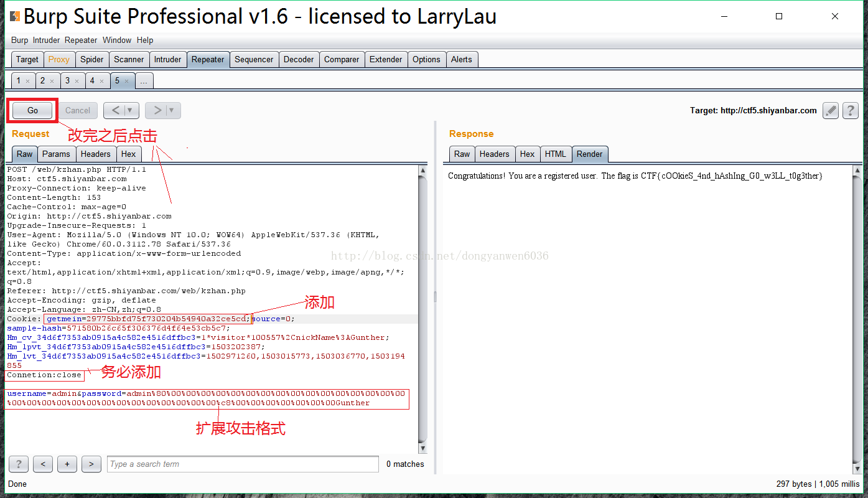Send request with the Go button

tap(32, 110)
